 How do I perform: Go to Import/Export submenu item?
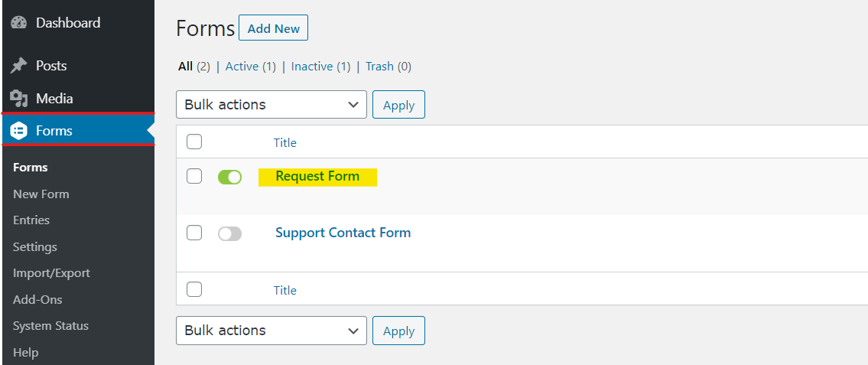point(51,273)
